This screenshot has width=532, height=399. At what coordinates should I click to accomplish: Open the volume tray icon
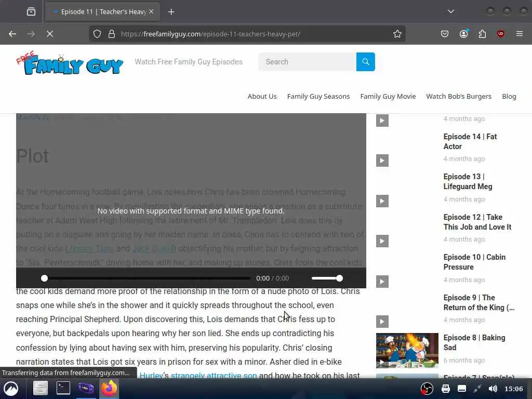[x=493, y=389]
